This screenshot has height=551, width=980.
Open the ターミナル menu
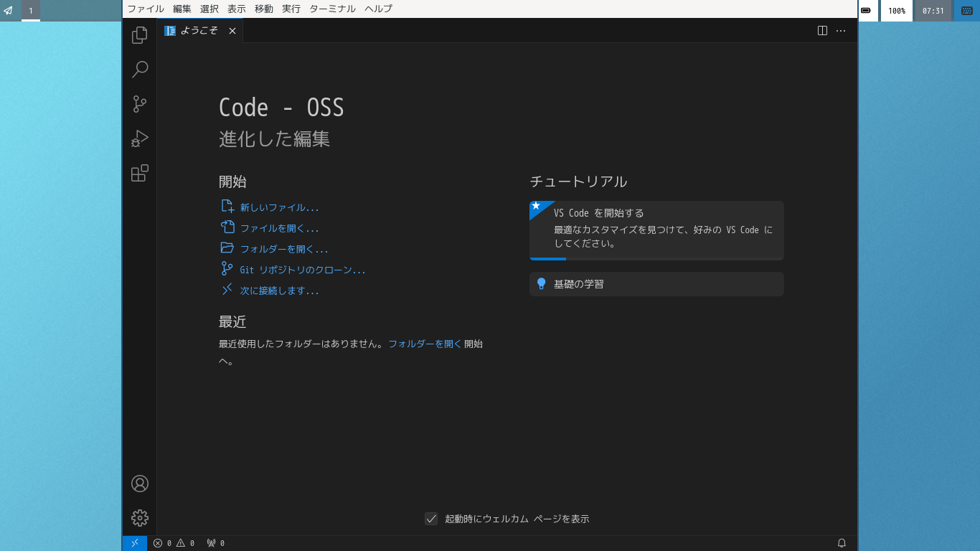pos(332,9)
